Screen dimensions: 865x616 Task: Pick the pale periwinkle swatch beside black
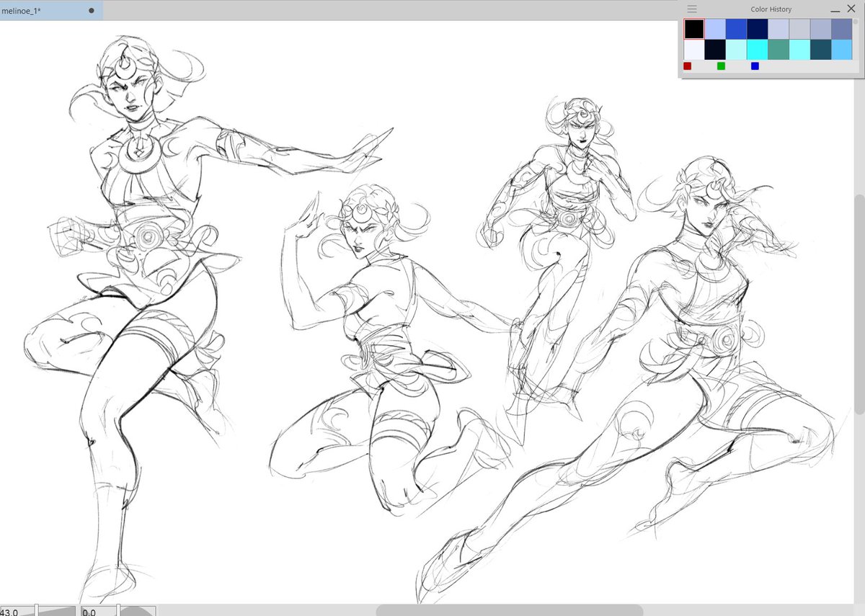coord(715,29)
